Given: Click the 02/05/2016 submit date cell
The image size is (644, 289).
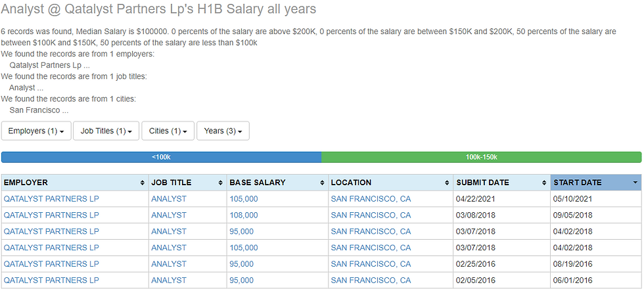Looking at the screenshot, I should 502,280.
